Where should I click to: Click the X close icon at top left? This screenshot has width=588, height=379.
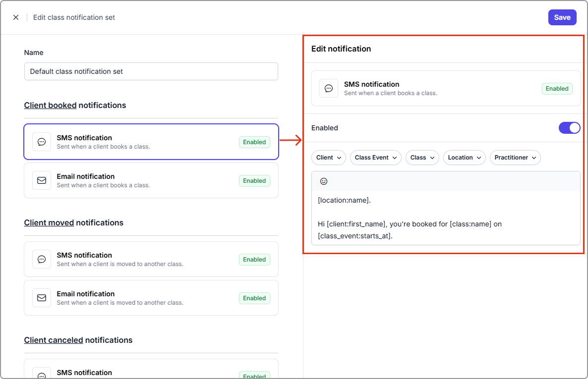coord(16,17)
